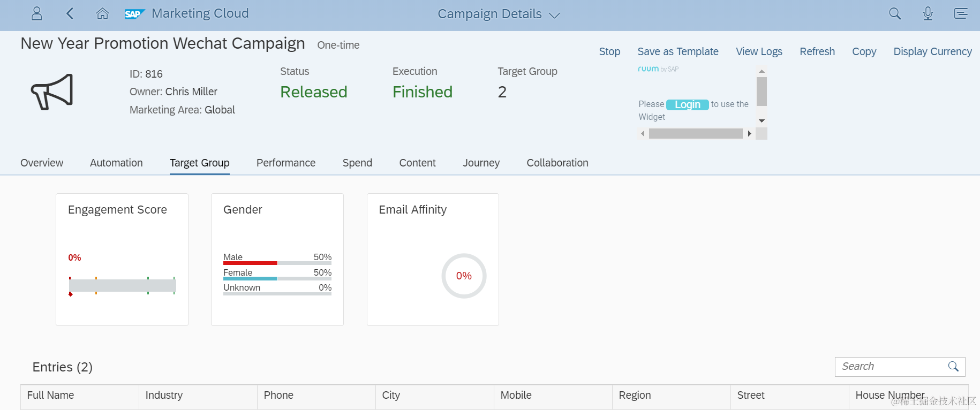Screen dimensions: 980x410
Task: Click the Female gender bar
Action: 277,278
